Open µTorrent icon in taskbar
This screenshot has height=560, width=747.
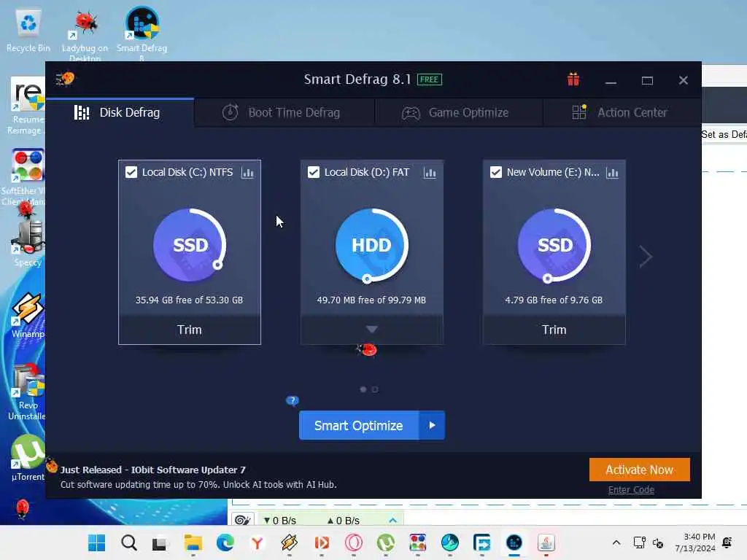[385, 542]
